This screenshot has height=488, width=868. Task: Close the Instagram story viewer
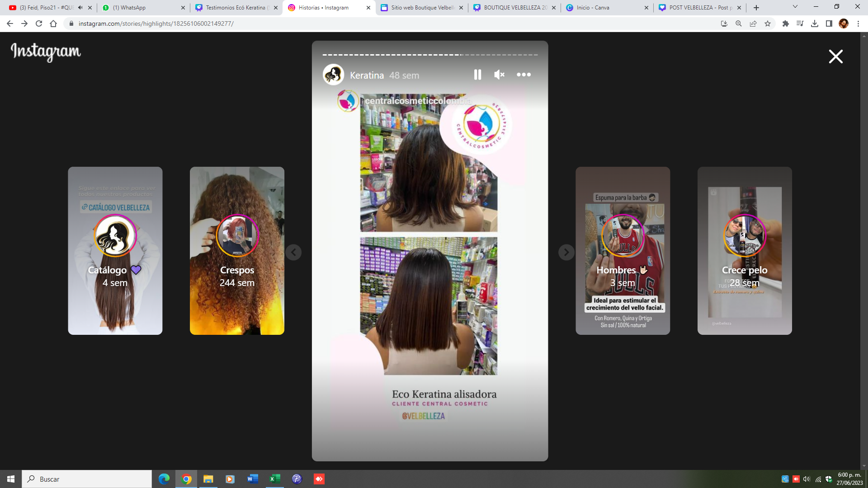[835, 56]
